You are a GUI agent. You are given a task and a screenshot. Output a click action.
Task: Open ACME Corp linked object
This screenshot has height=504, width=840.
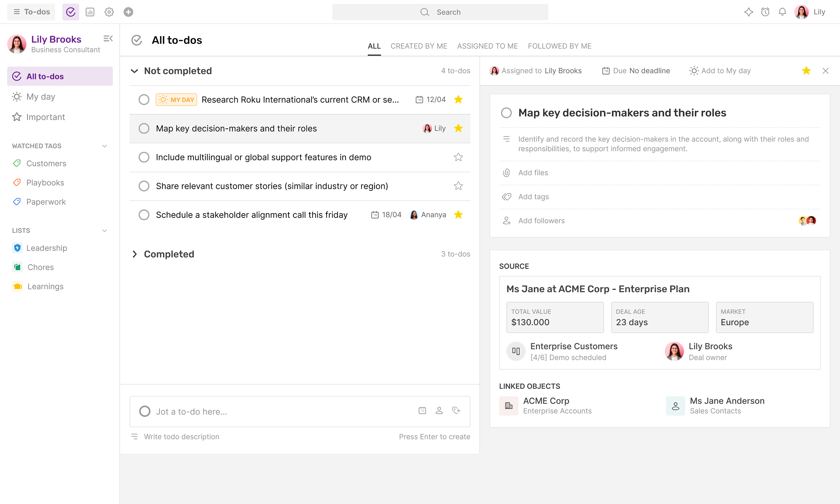[x=546, y=405]
